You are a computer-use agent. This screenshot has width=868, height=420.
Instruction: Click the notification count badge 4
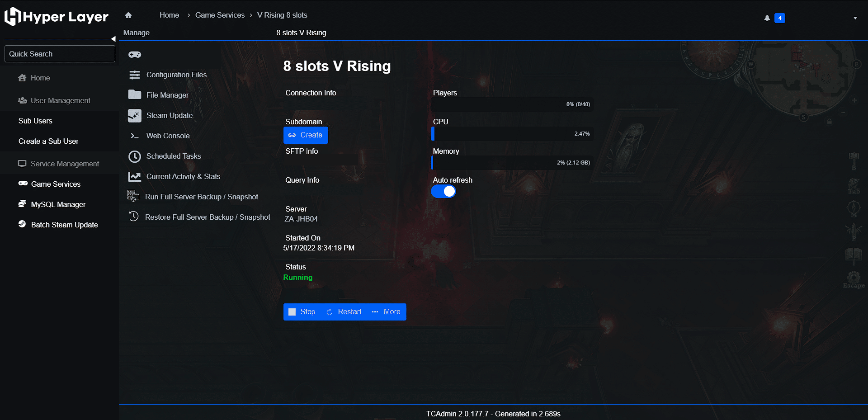(780, 18)
